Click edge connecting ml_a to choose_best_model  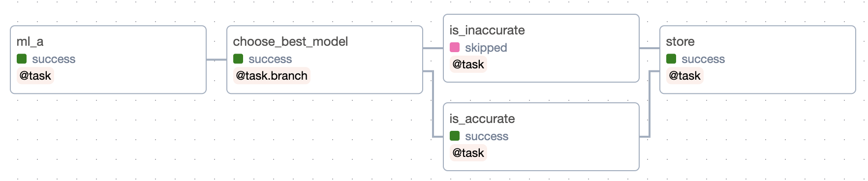click(x=217, y=60)
